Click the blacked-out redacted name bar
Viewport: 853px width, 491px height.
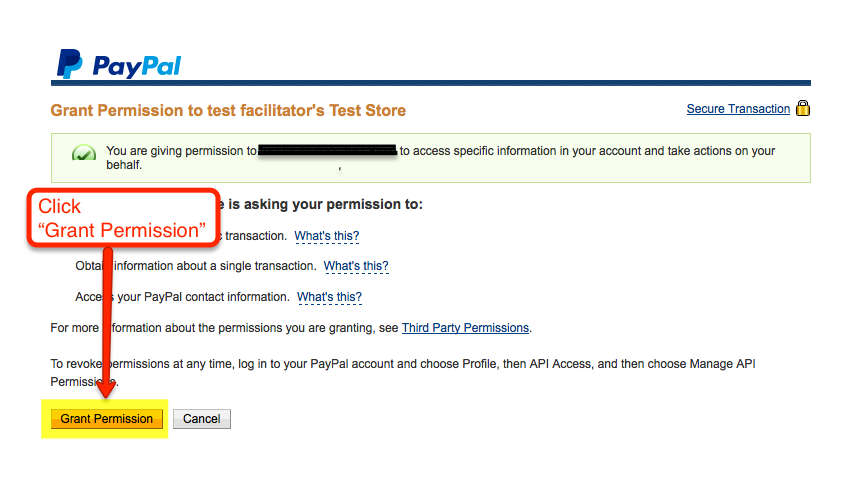pos(327,151)
